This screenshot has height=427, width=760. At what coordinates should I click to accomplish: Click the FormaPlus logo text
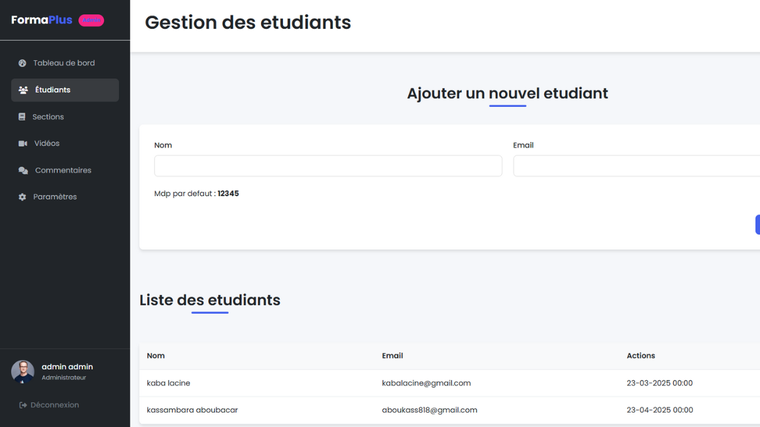click(42, 20)
